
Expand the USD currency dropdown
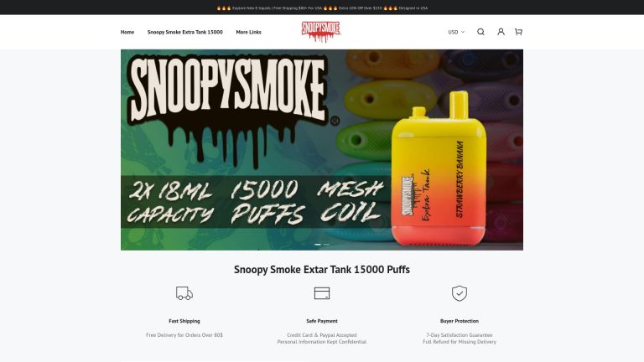(x=456, y=32)
